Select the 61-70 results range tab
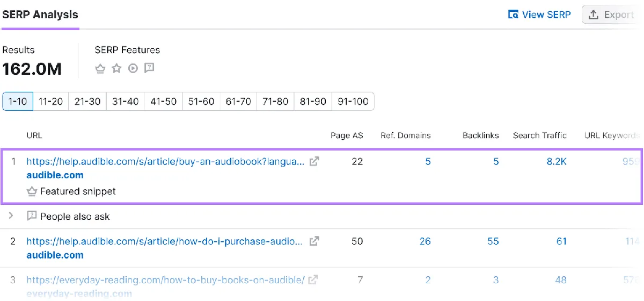 pyautogui.click(x=238, y=101)
